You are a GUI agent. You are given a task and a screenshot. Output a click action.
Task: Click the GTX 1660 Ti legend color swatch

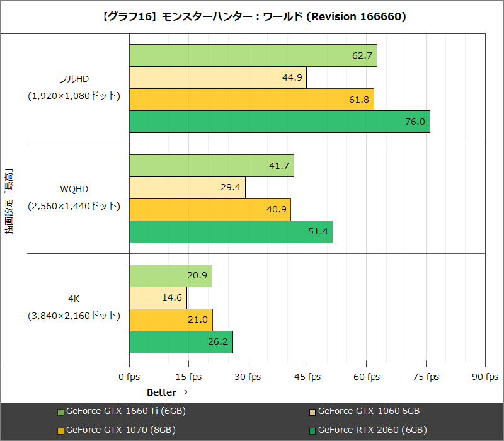60,412
